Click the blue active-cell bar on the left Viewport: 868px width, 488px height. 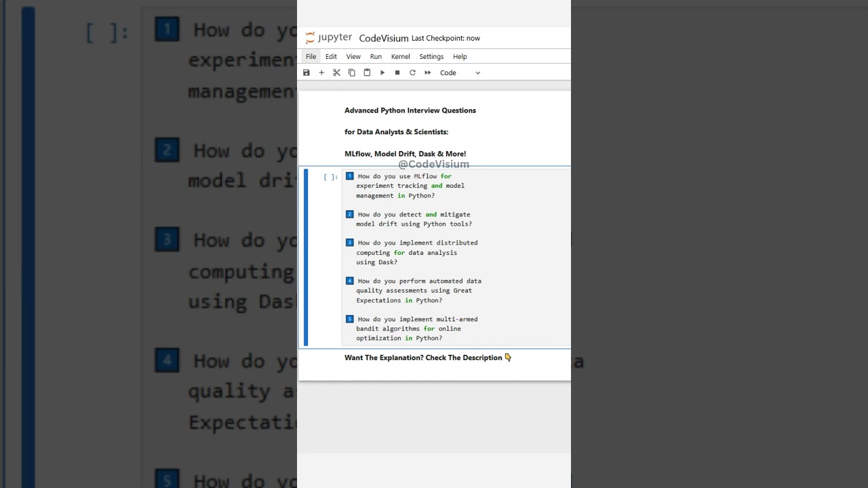pyautogui.click(x=306, y=258)
